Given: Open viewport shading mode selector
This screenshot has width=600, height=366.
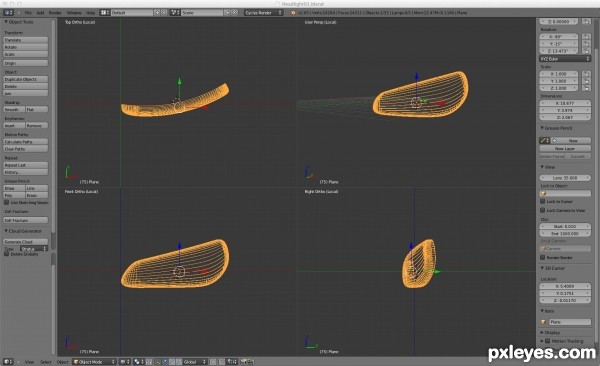Looking at the screenshot, I should (124, 362).
